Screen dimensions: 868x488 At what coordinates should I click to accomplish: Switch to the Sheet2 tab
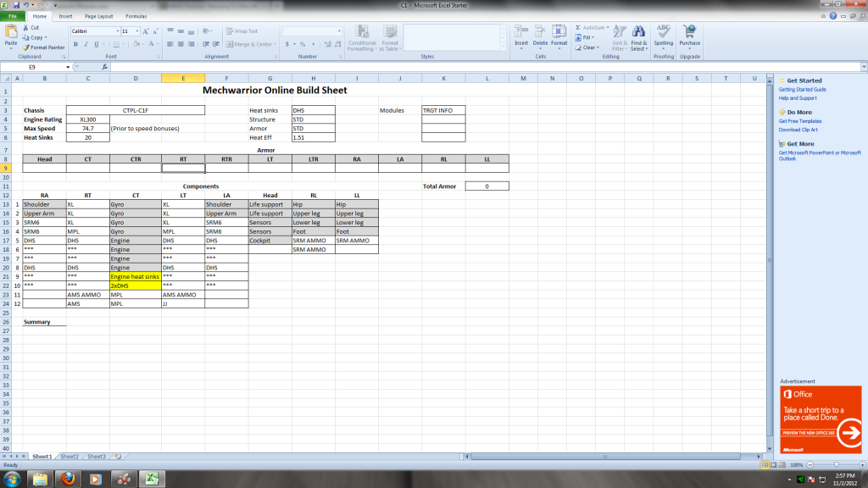[70, 457]
